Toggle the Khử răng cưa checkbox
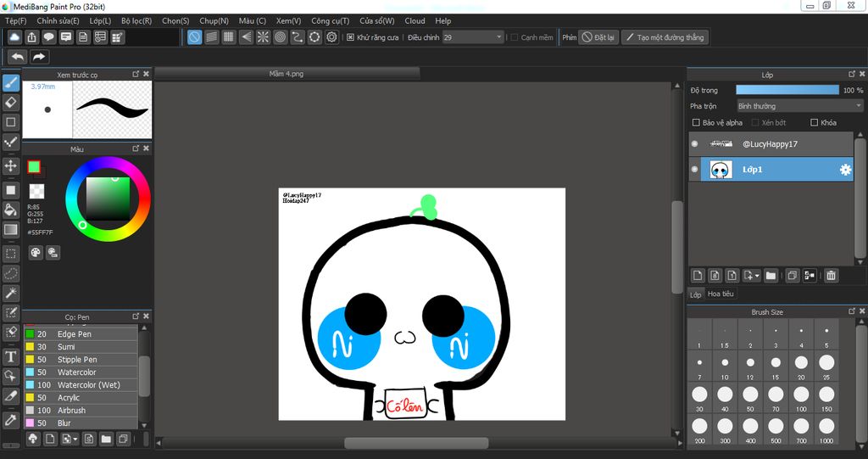This screenshot has height=459, width=868. 350,37
